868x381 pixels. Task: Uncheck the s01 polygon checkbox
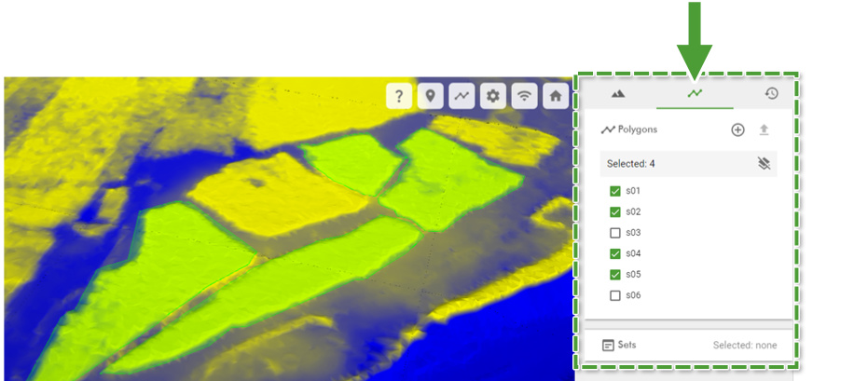(614, 191)
